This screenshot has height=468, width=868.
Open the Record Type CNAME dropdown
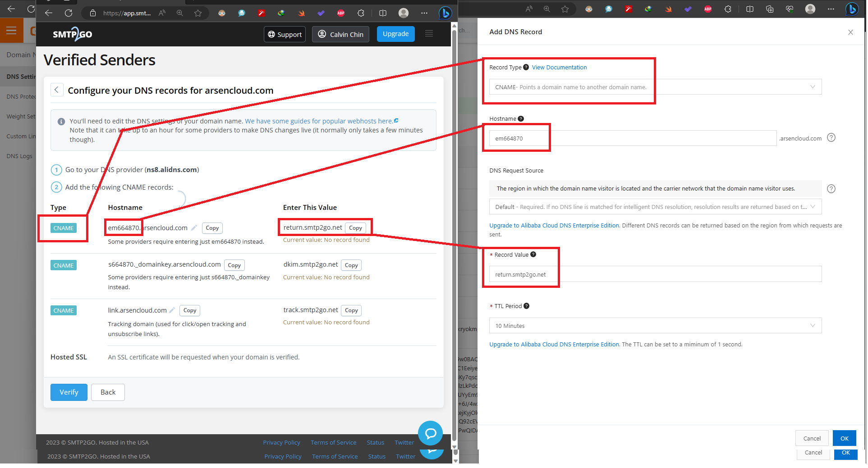pos(655,87)
